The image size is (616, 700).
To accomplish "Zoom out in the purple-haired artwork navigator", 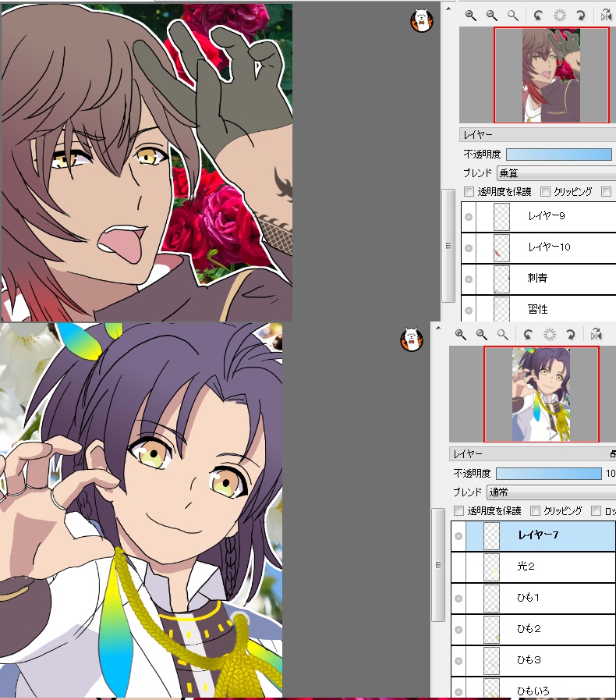I will coord(481,334).
